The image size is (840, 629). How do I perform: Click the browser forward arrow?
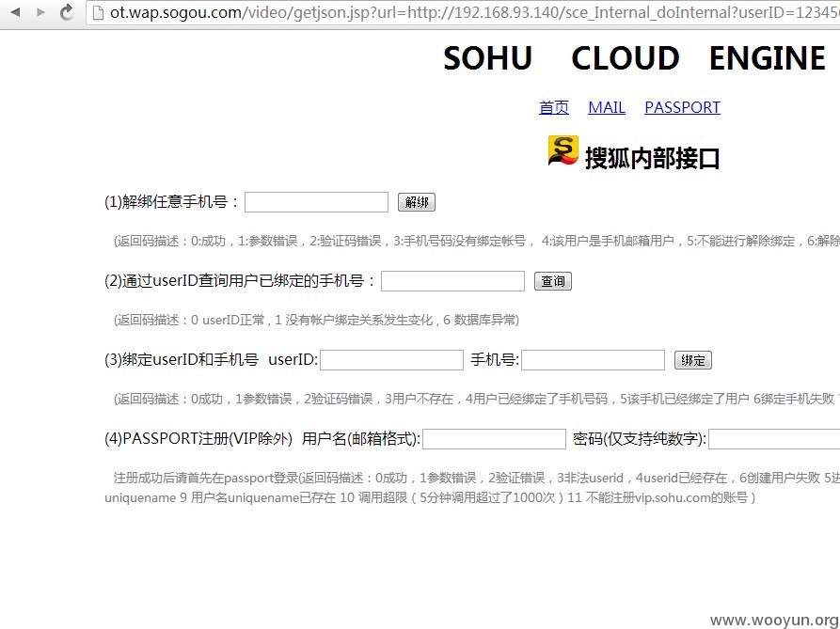pos(40,12)
